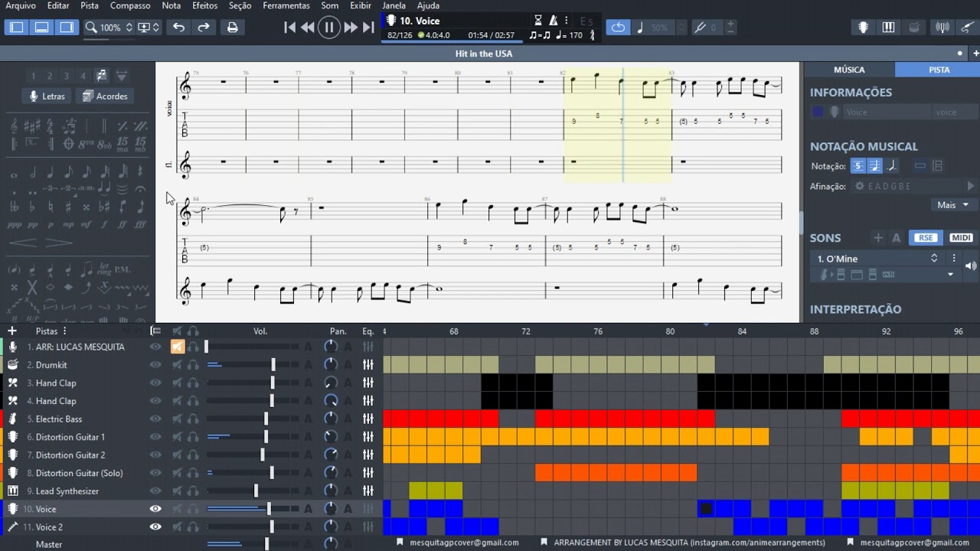Screen dimensions: 980x551
Task: Add a new track with plus
Action: click(x=11, y=331)
